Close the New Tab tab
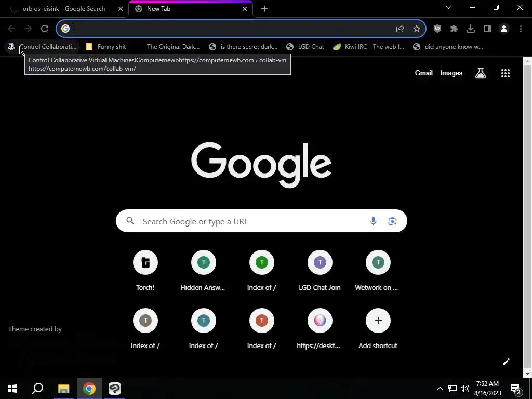This screenshot has width=532, height=399. point(245,9)
